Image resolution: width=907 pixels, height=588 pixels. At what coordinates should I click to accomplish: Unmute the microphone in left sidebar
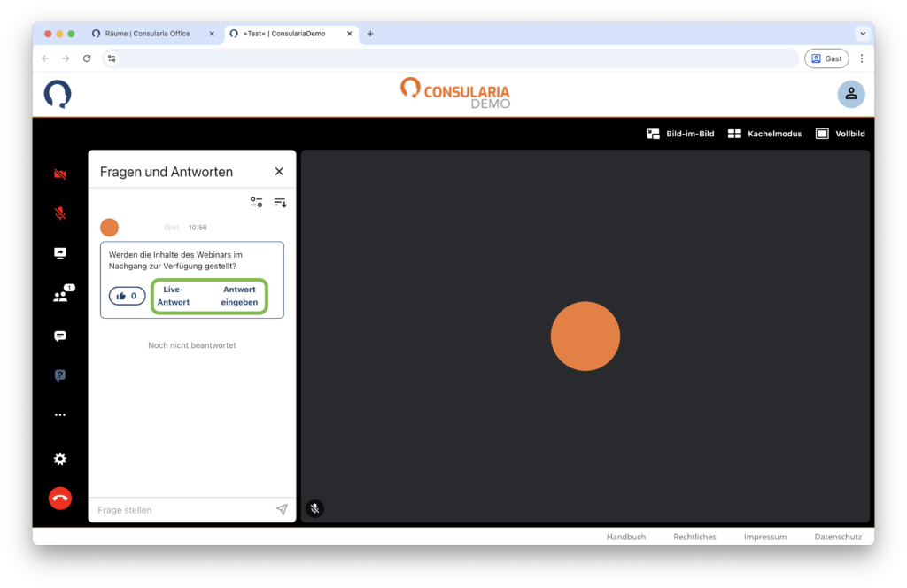tap(60, 213)
